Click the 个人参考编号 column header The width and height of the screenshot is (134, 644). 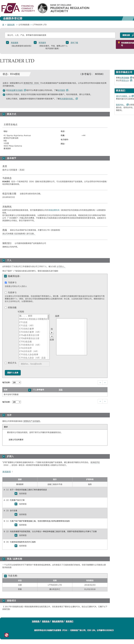[39, 390]
